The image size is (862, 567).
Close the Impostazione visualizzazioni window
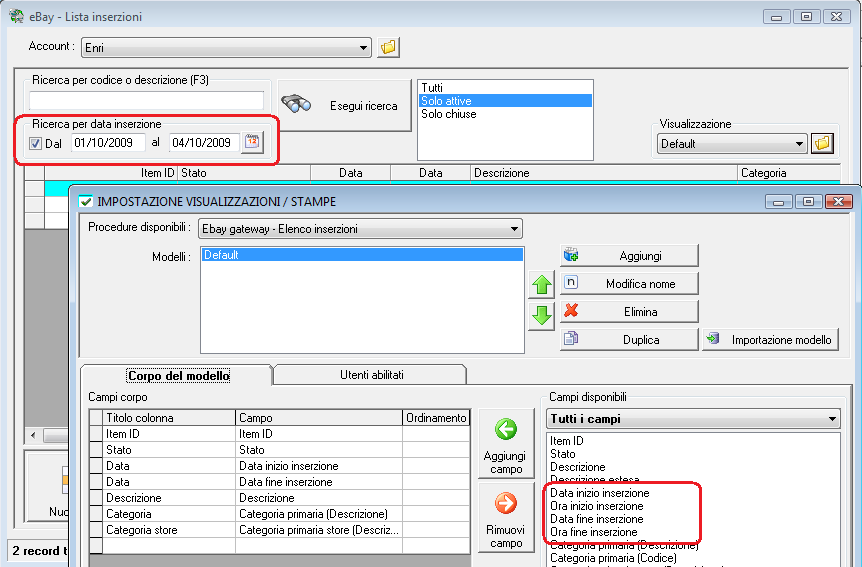click(838, 202)
